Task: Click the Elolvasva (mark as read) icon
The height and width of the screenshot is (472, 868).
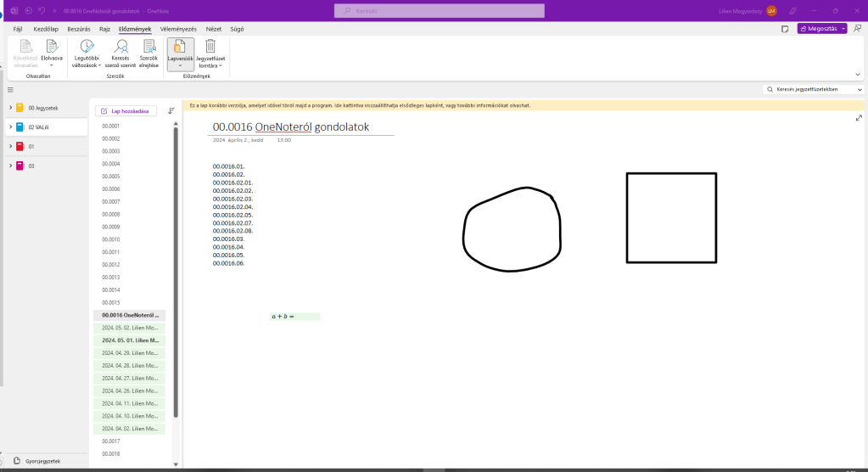Action: pyautogui.click(x=51, y=48)
